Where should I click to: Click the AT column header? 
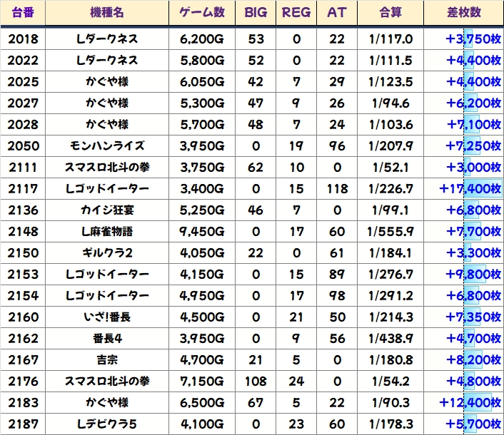(337, 13)
